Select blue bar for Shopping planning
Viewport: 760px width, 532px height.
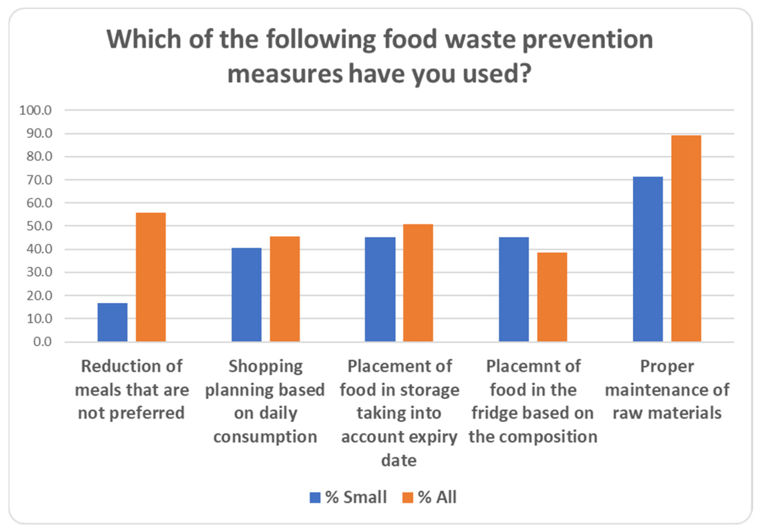click(247, 295)
